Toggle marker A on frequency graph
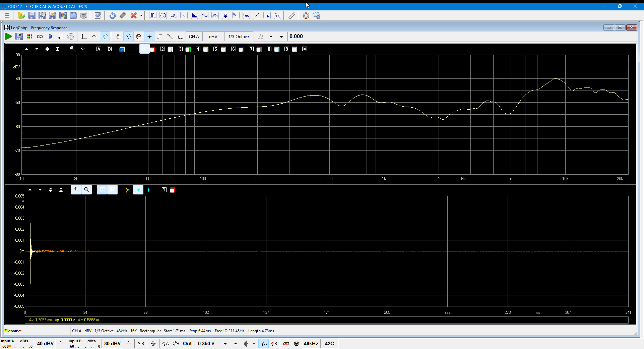 [99, 49]
